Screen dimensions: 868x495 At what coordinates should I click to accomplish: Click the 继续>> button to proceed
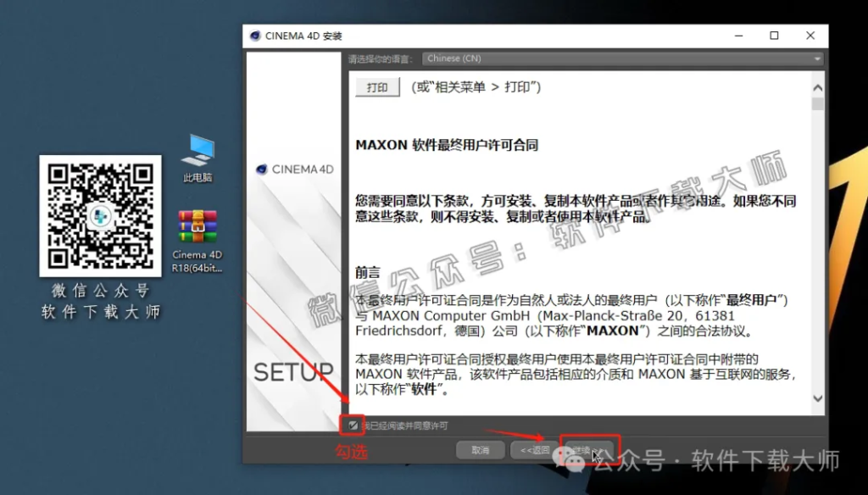coord(588,450)
